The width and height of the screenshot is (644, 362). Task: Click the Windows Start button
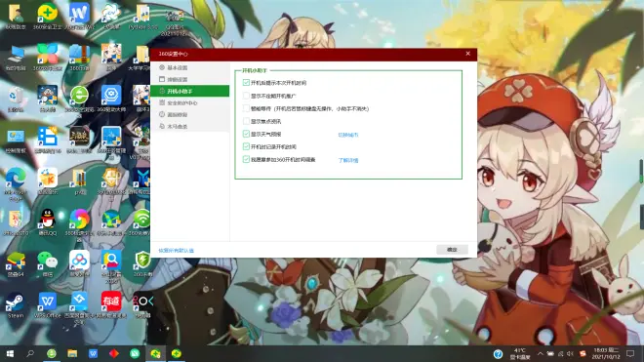click(x=10, y=353)
